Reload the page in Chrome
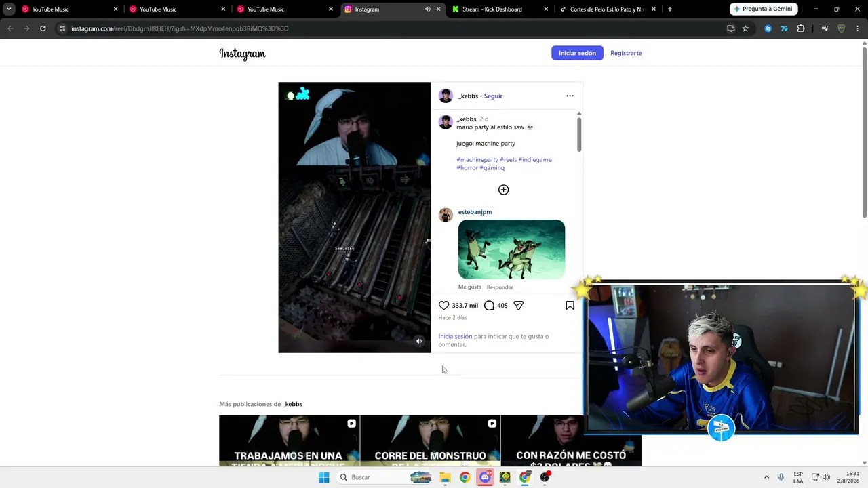This screenshot has height=488, width=868. click(43, 28)
